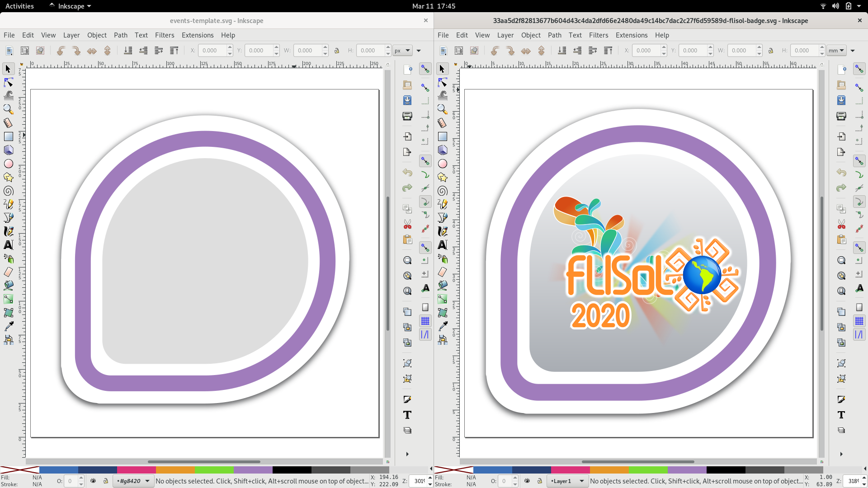The height and width of the screenshot is (488, 868).
Task: Pick the orange swatch in right window palette
Action: (x=609, y=470)
